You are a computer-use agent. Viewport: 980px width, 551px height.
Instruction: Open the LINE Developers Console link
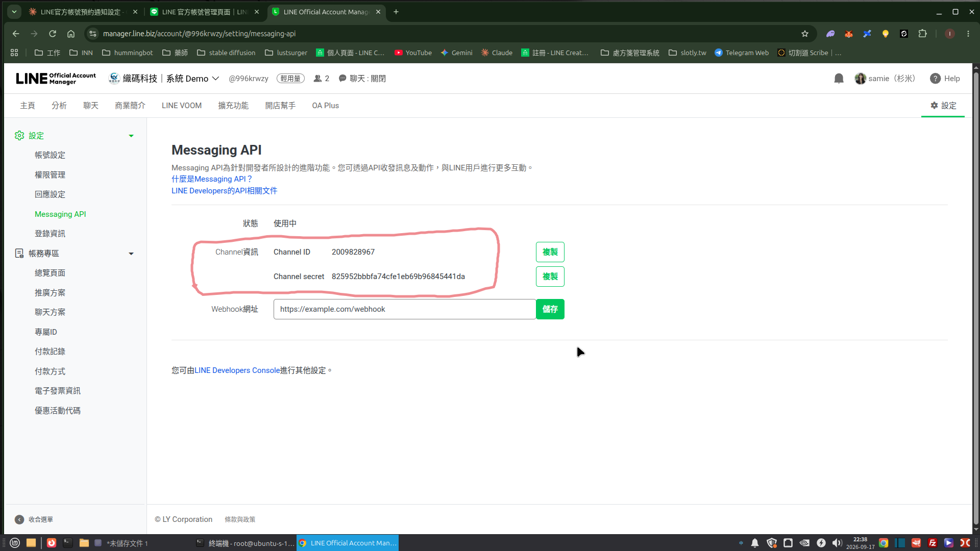[x=237, y=370]
